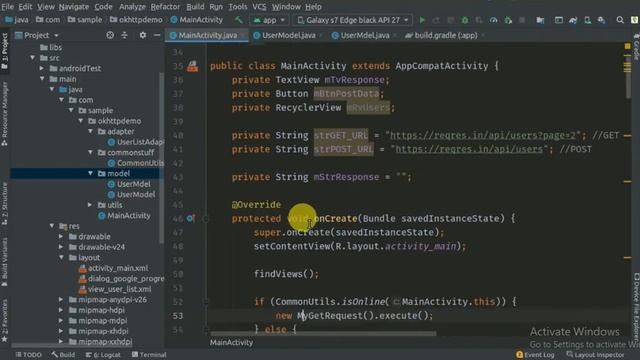Viewport: 640px width, 360px height.
Task: Click the Run Anything icon in the toolbar
Action: (x=558, y=20)
